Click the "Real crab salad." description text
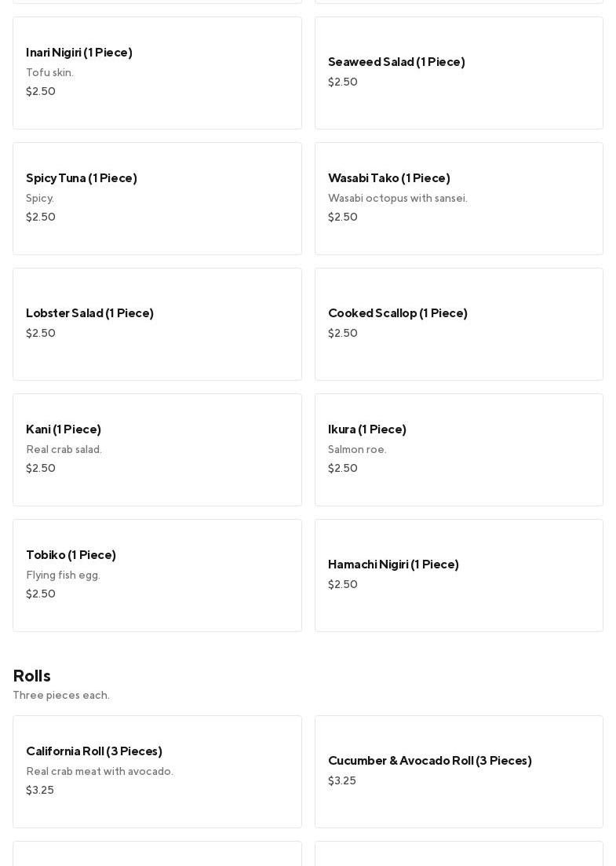 click(64, 450)
